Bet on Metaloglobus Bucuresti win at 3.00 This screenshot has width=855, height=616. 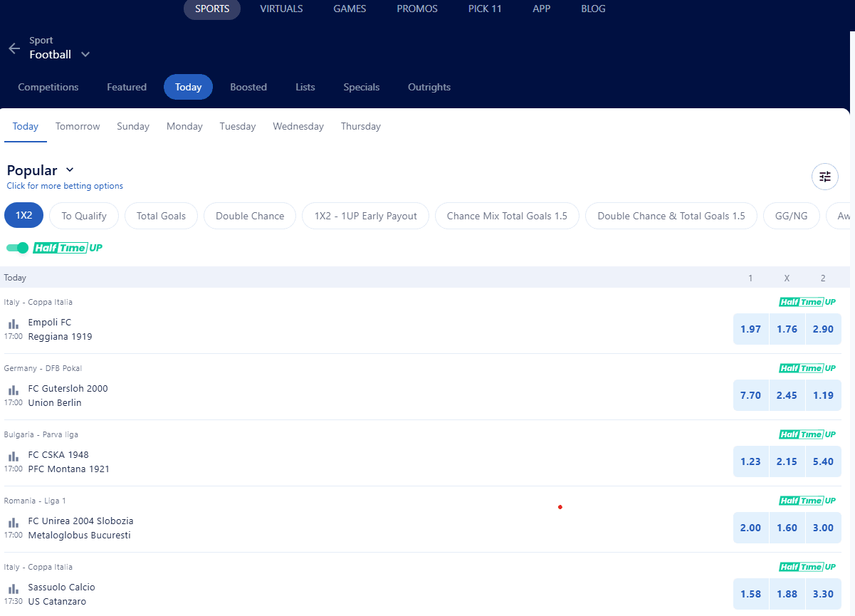[x=824, y=528]
